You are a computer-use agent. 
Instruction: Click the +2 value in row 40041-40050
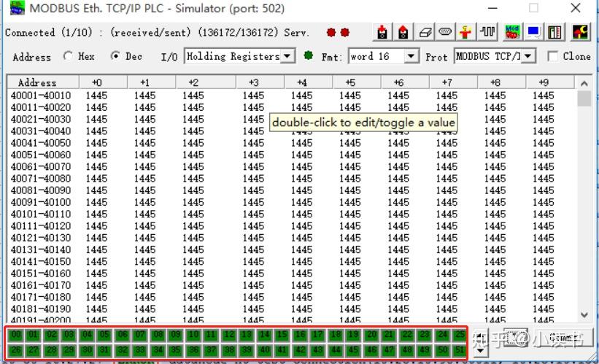[193, 143]
